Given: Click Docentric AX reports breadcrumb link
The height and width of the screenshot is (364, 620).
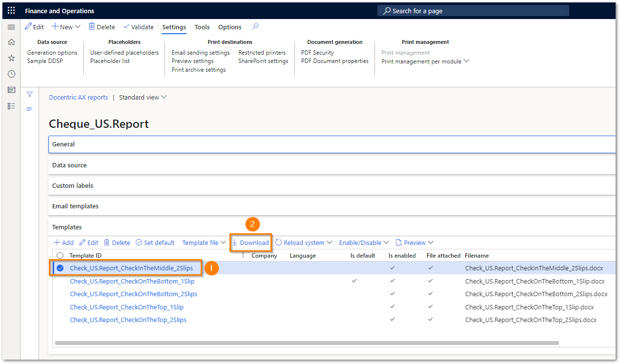Looking at the screenshot, I should coord(79,97).
